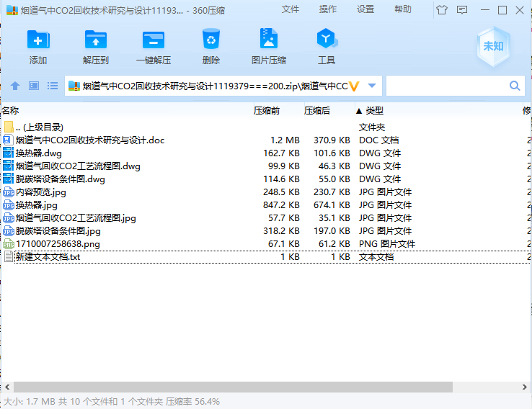Select file 烟道气回收CO2工艺流程图.dwg
Image resolution: width=532 pixels, height=409 pixels.
[x=78, y=166]
